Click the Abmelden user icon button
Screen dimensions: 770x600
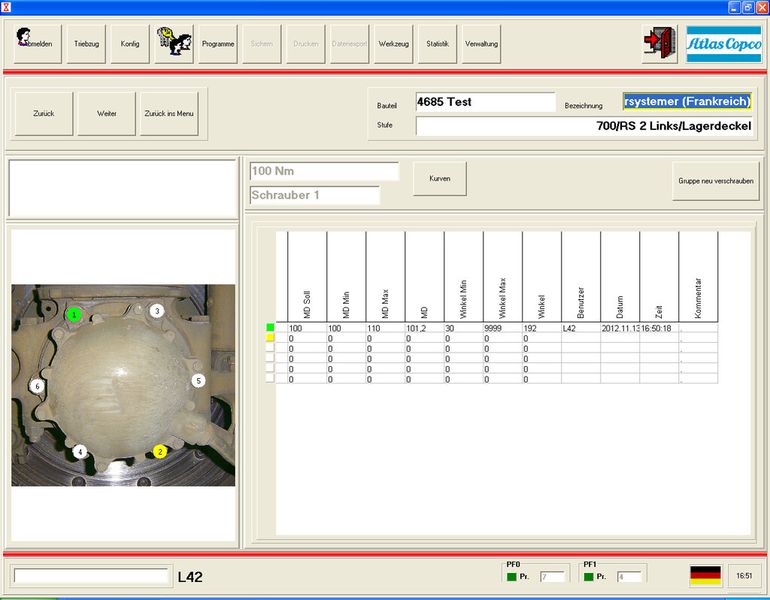[37, 44]
